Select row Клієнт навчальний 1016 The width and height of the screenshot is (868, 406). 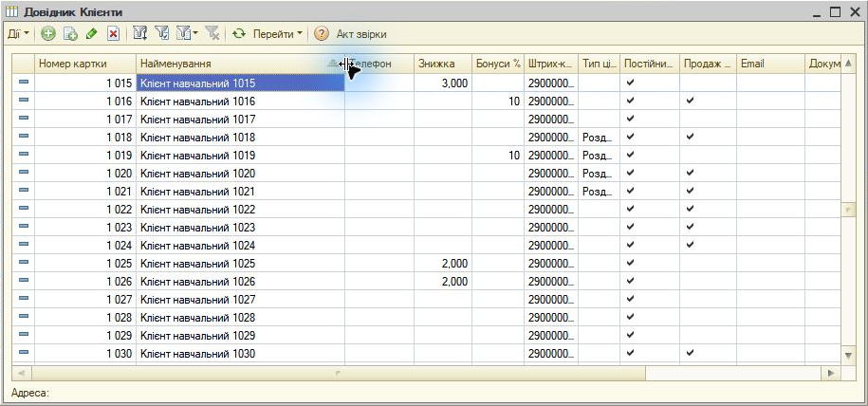tap(426, 101)
